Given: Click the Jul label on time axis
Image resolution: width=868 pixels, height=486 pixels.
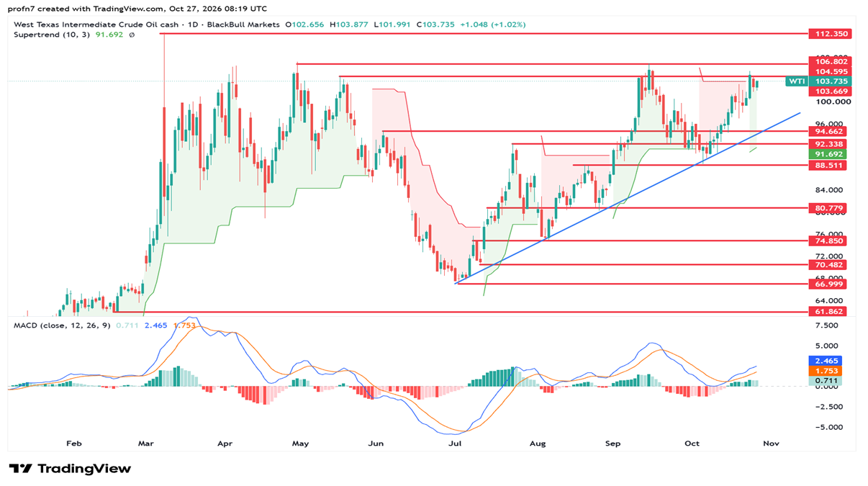Looking at the screenshot, I should pos(455,444).
